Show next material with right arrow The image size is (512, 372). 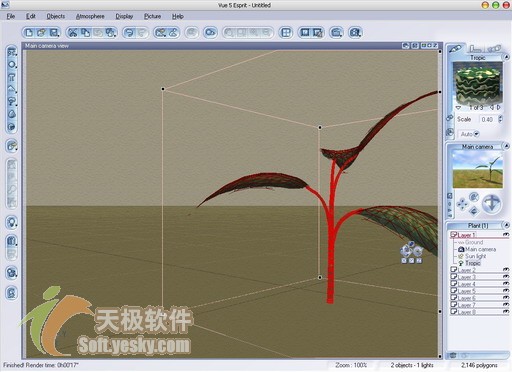coord(499,107)
